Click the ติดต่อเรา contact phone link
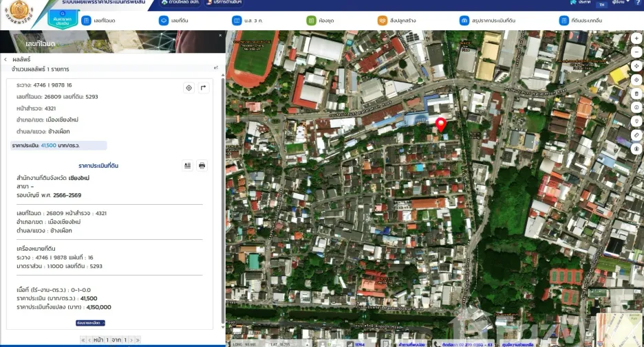 [467, 344]
